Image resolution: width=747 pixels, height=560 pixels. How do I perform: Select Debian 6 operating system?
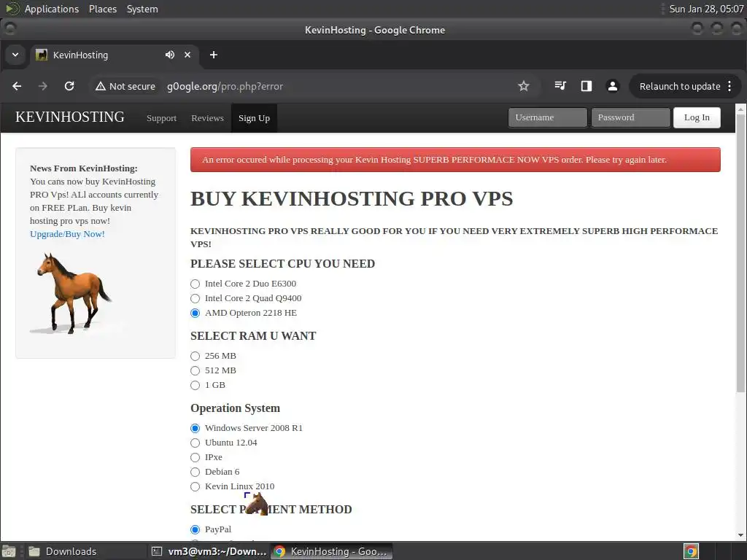coord(195,472)
